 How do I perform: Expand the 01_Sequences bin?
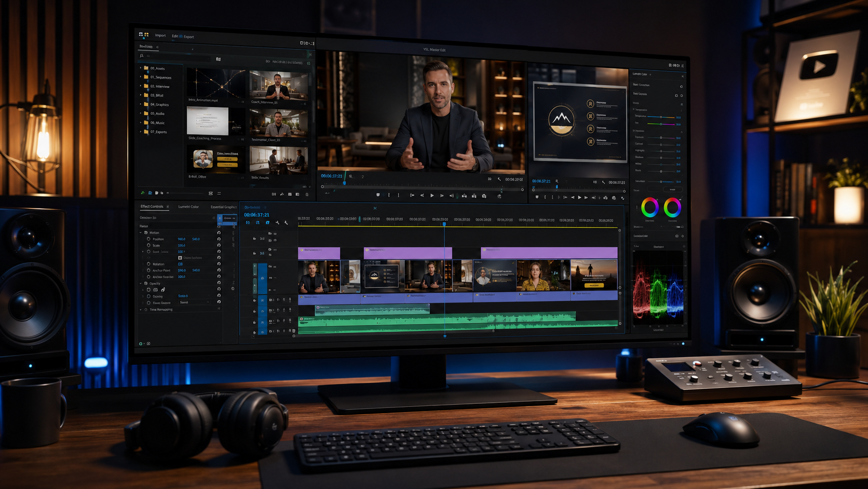tap(140, 77)
